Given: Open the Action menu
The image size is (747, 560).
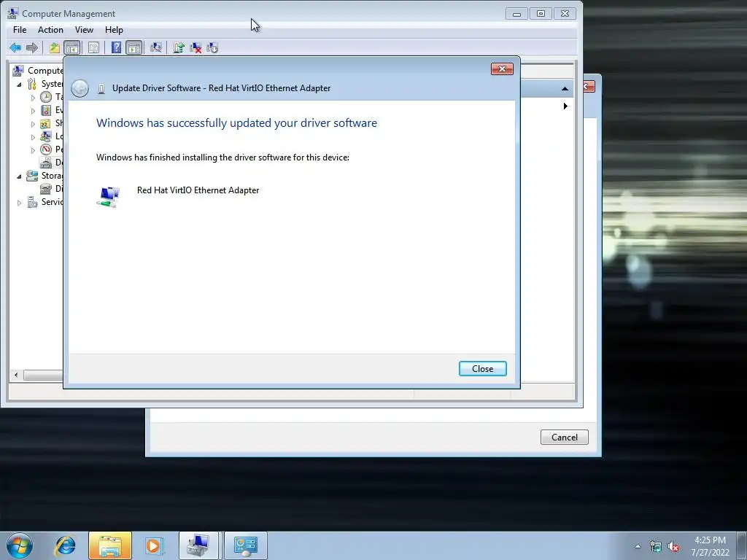Looking at the screenshot, I should (50, 29).
